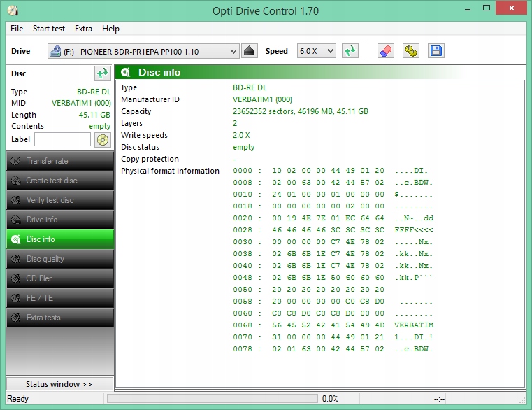Click the progress bar in the status bar
532x410 pixels.
pyautogui.click(x=211, y=399)
